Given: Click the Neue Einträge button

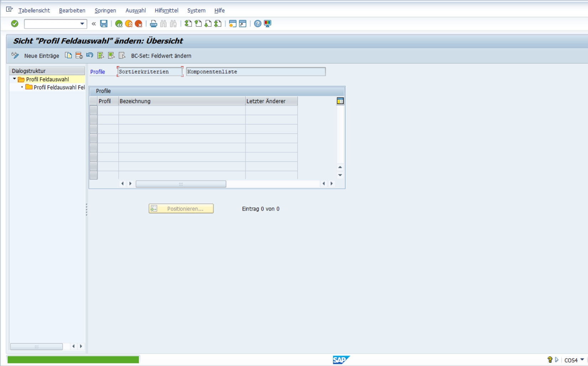Looking at the screenshot, I should tap(42, 56).
